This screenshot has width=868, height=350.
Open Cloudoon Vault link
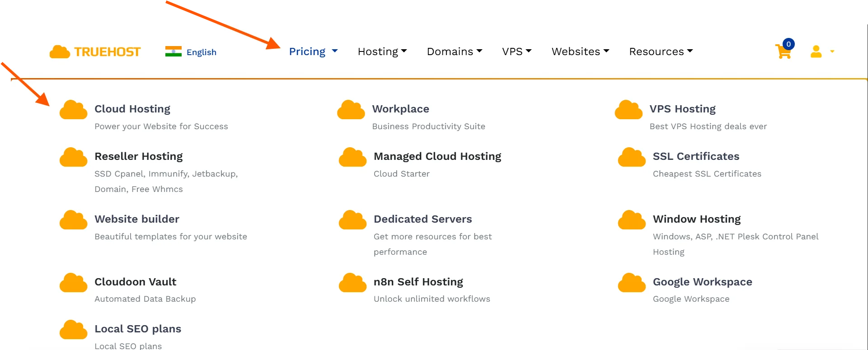click(136, 282)
